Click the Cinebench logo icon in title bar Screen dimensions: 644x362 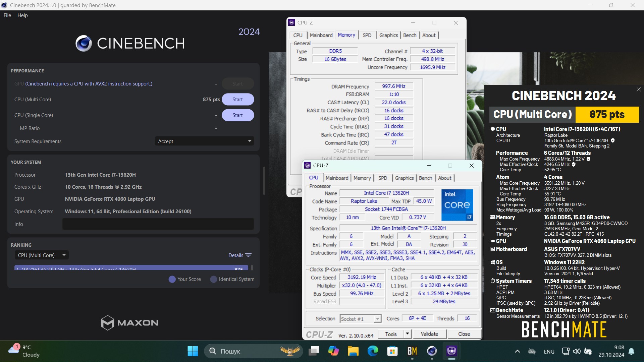(x=4, y=5)
